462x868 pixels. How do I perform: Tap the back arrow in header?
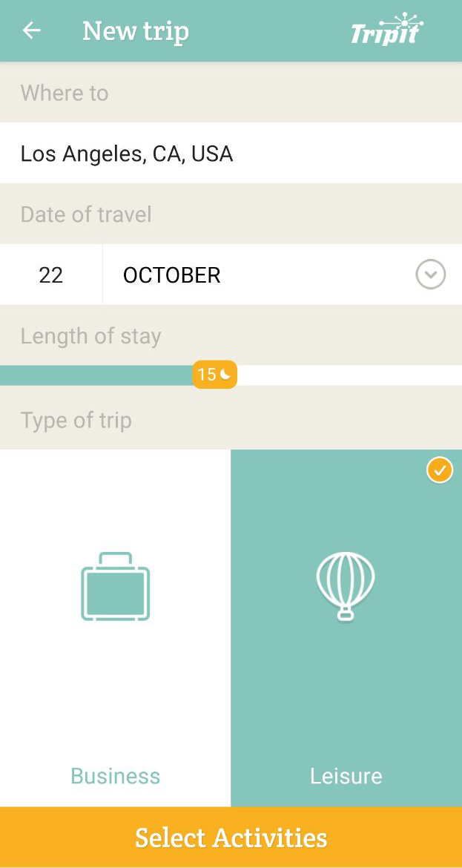31,30
